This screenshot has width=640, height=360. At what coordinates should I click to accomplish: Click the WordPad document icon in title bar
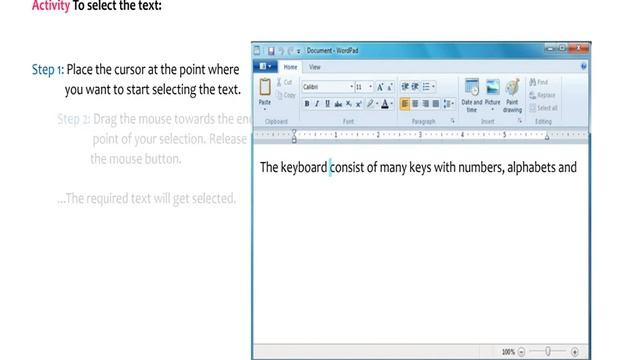click(257, 51)
